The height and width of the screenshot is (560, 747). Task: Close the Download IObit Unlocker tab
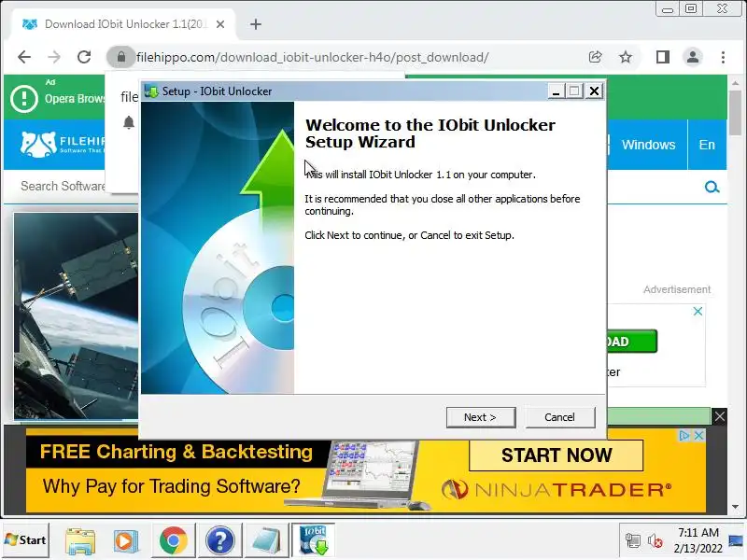(x=220, y=24)
